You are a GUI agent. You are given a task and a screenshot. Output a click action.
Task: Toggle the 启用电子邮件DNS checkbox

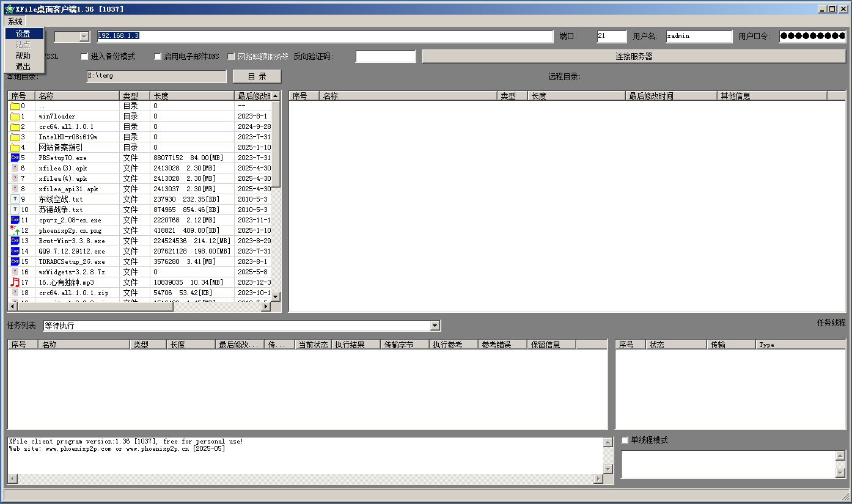pos(158,57)
